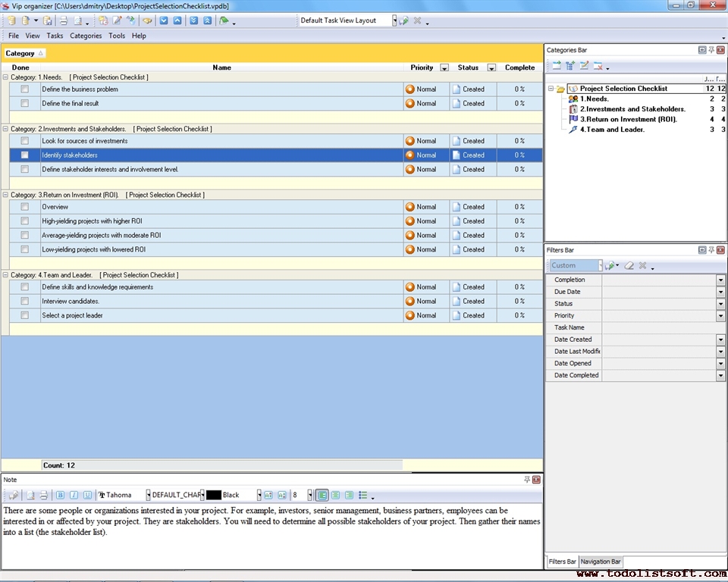Click the Underline button in Note toolbar
Viewport: 728px width, 582px height.
[x=87, y=495]
